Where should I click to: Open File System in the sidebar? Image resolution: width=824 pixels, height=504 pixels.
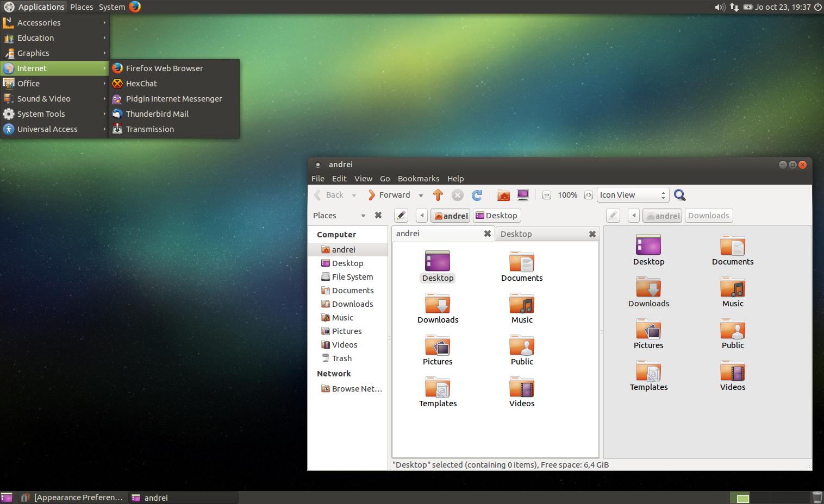pos(348,277)
